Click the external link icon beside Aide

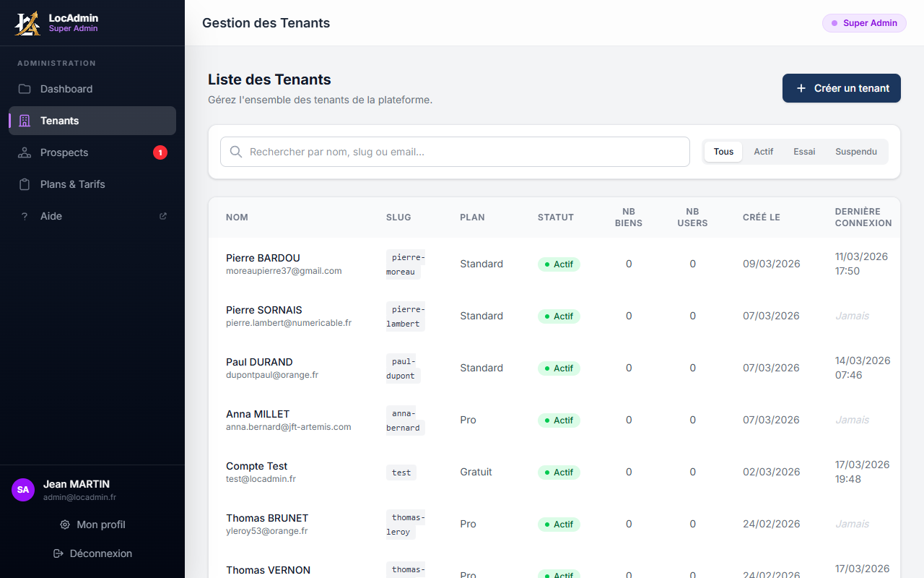point(163,216)
